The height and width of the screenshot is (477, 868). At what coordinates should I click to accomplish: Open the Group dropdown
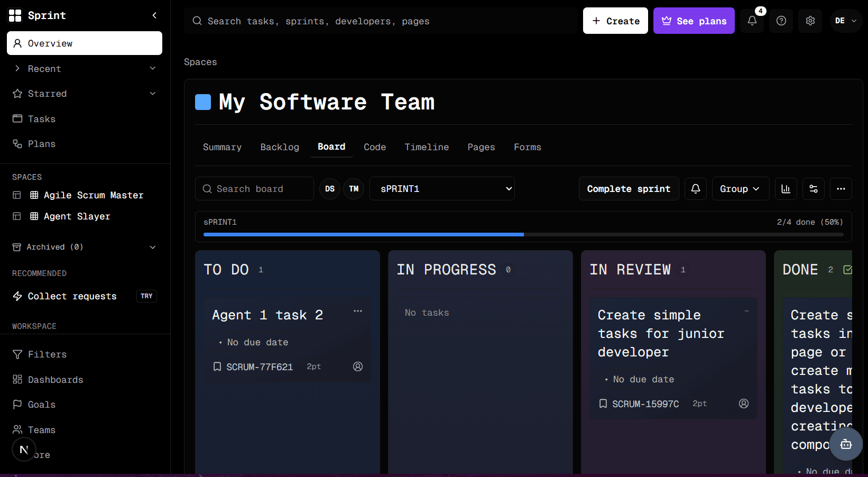coord(740,189)
